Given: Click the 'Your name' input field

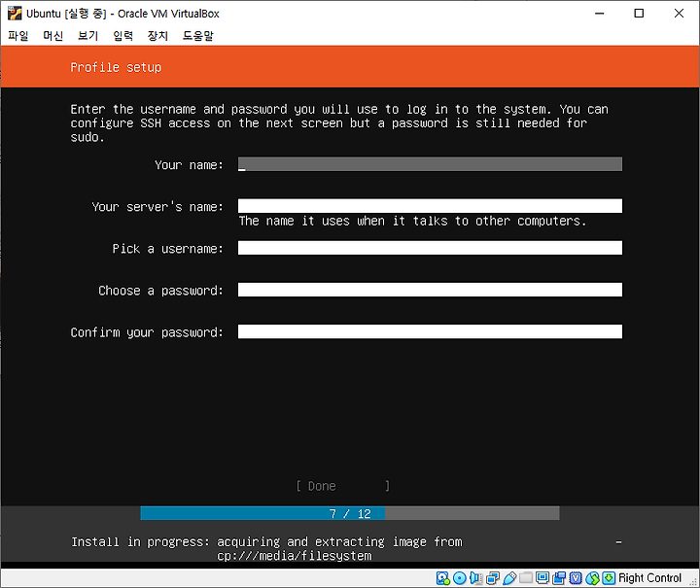Looking at the screenshot, I should point(430,164).
